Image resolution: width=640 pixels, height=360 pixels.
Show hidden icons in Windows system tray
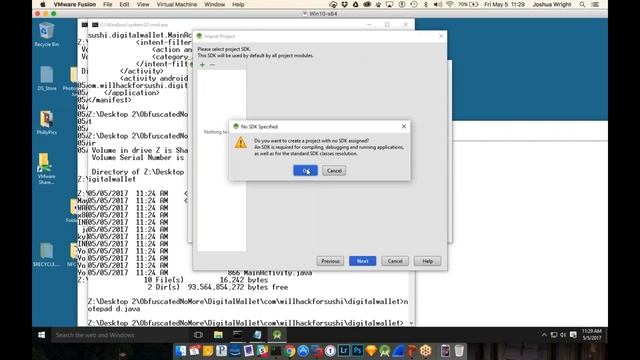544,335
